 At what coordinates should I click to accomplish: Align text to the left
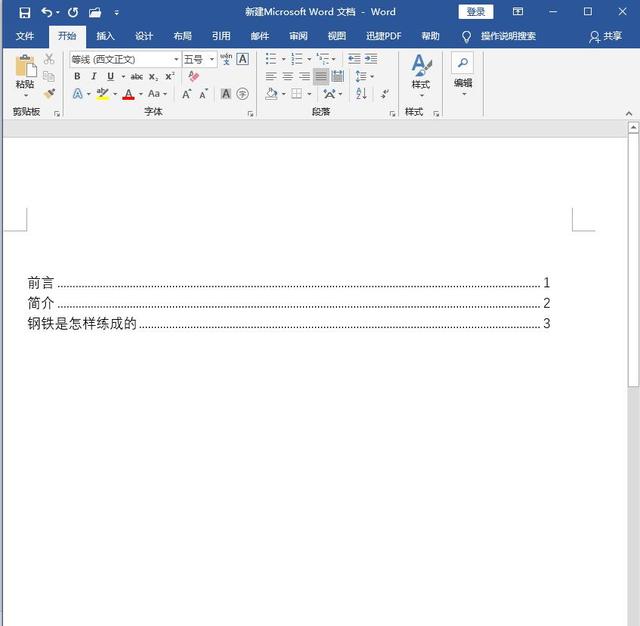tap(271, 76)
